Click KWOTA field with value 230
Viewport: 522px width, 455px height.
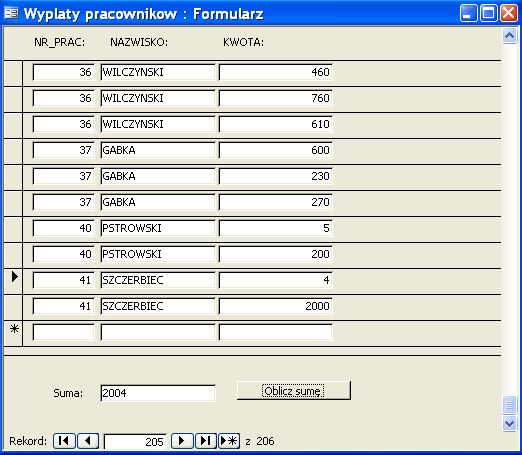point(276,176)
